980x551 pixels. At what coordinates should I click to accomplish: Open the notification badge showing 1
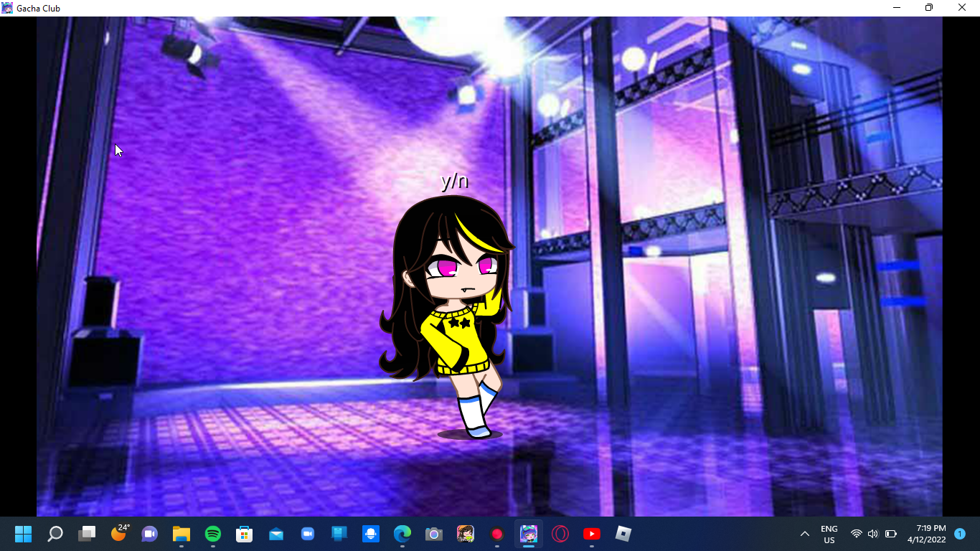[960, 534]
